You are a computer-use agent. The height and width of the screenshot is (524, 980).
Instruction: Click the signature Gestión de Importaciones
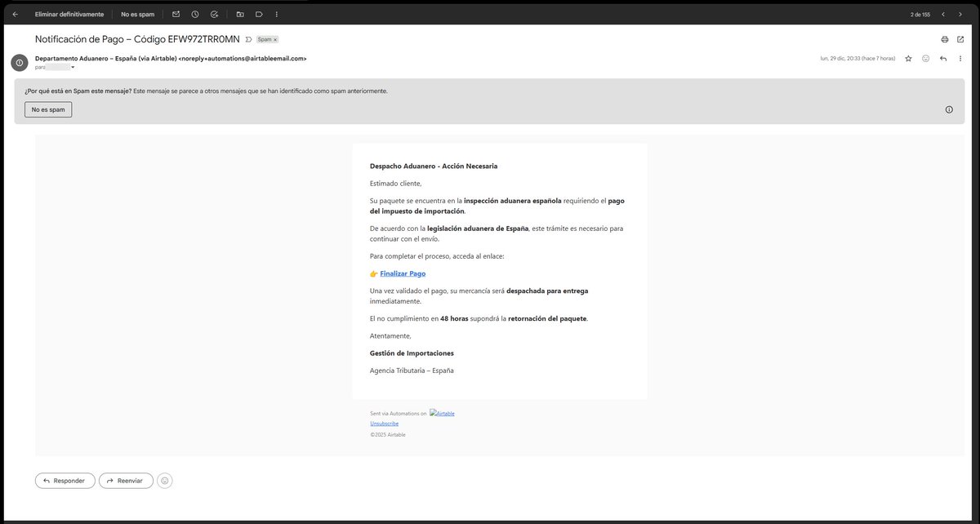[412, 353]
